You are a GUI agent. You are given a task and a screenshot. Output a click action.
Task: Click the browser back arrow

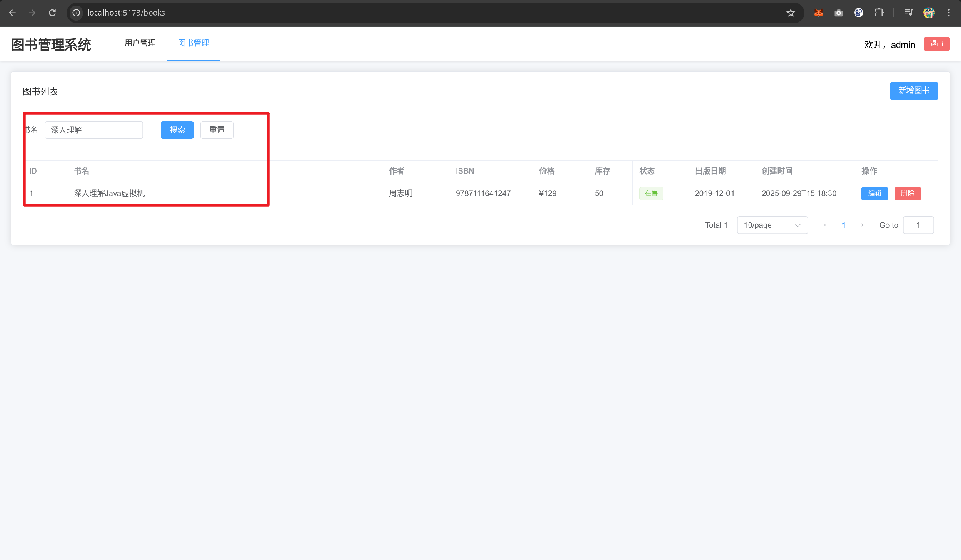pyautogui.click(x=12, y=13)
